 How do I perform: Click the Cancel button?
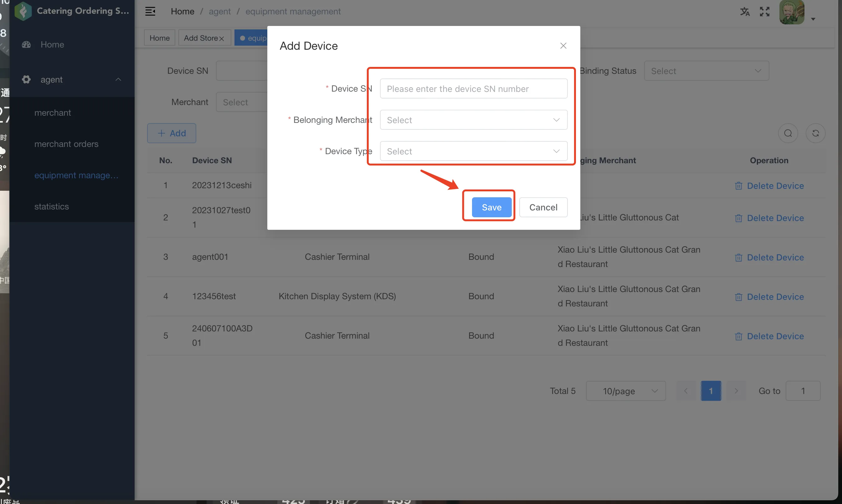[x=543, y=207]
